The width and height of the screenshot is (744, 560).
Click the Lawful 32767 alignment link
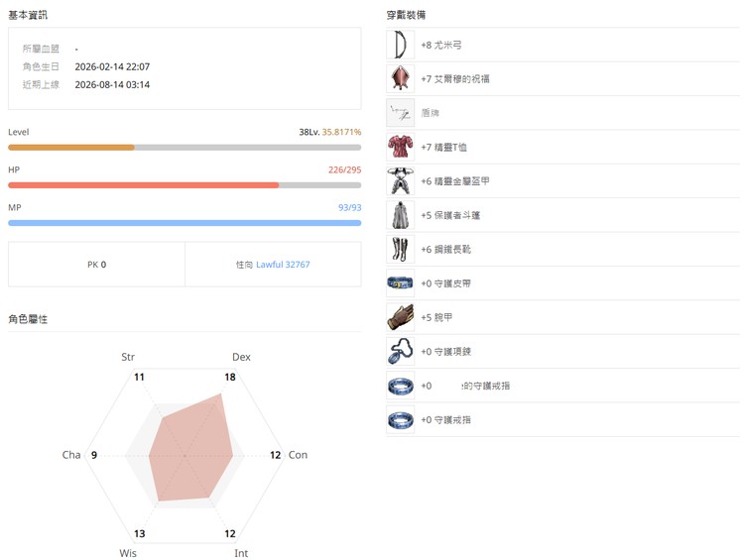[283, 265]
